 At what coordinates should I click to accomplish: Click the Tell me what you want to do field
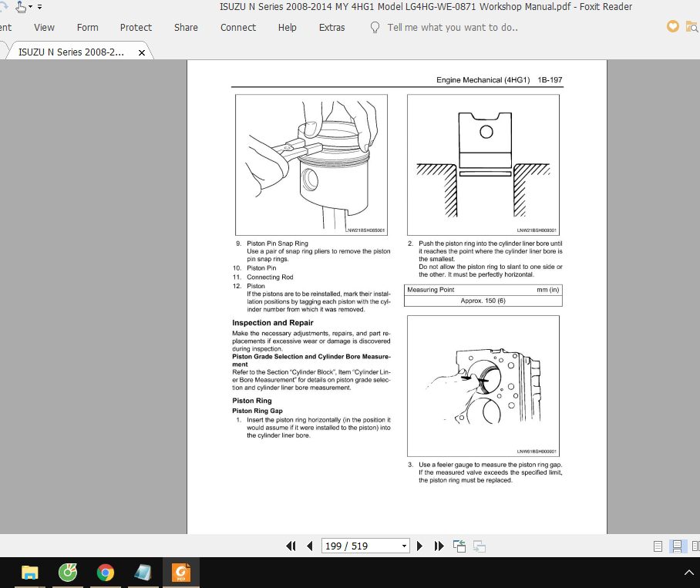tap(453, 28)
